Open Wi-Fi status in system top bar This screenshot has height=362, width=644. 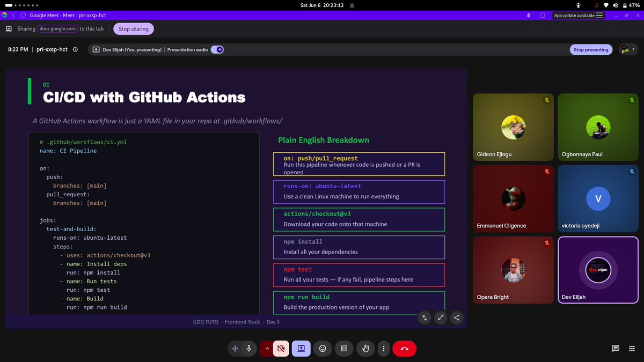[605, 5]
